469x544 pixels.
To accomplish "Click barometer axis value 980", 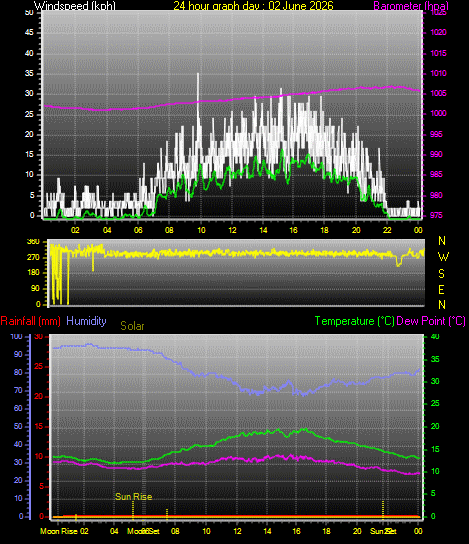I will (x=436, y=195).
